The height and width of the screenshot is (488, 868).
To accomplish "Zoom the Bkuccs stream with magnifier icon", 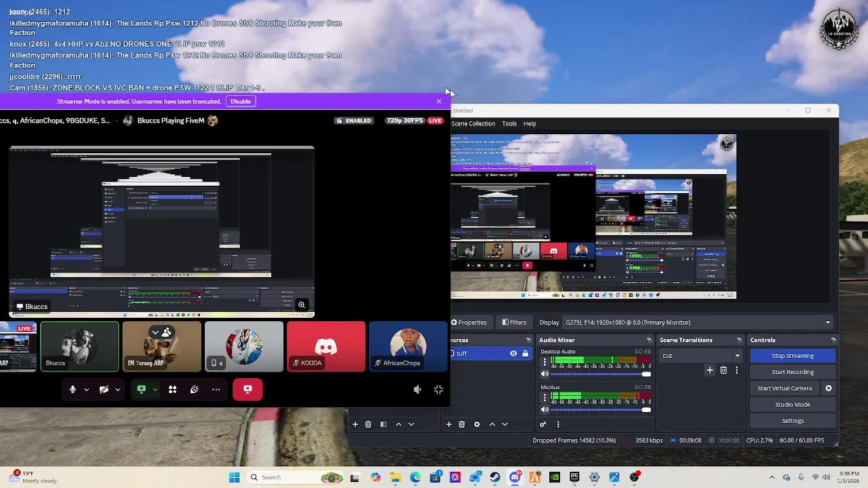I will [x=302, y=305].
